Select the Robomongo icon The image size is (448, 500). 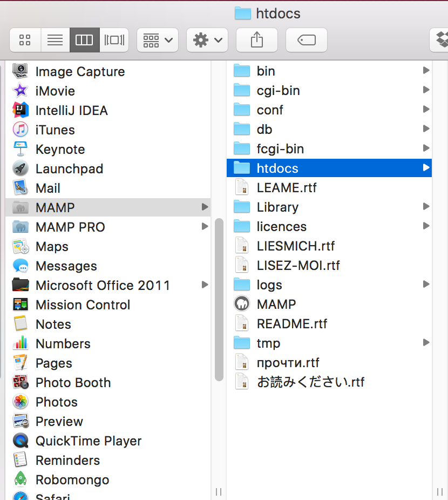pos(21,479)
